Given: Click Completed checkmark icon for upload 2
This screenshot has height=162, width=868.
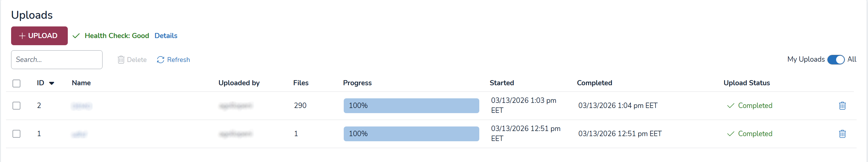Looking at the screenshot, I should [x=730, y=106].
